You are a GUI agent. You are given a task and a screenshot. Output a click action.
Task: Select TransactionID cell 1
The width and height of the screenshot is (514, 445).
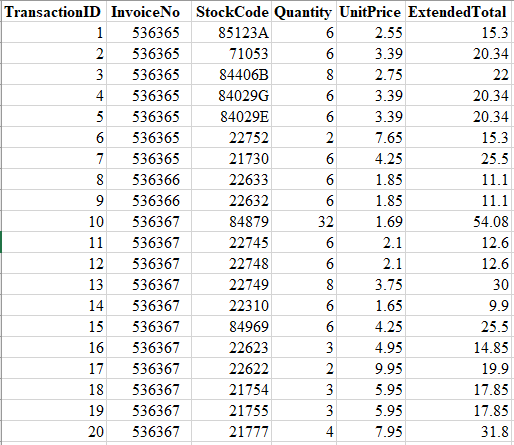click(54, 33)
